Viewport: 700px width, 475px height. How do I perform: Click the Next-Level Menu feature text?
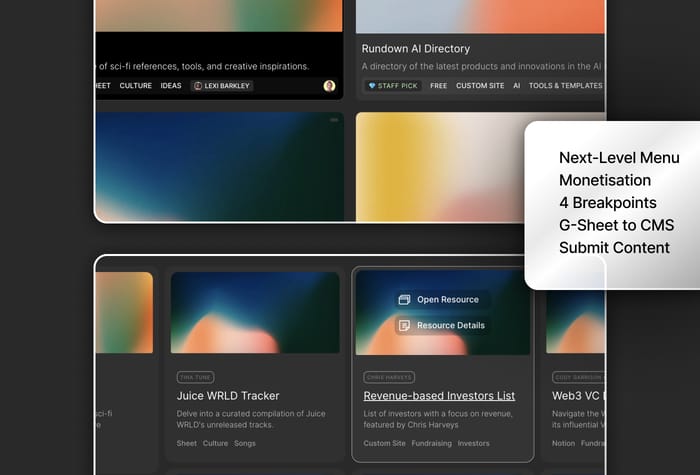[x=619, y=158]
